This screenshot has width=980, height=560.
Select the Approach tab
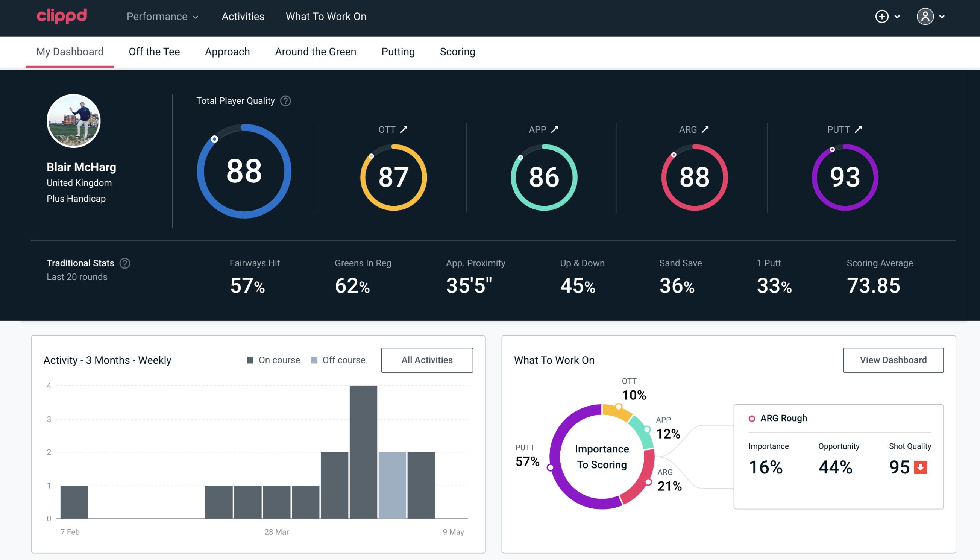pos(228,52)
